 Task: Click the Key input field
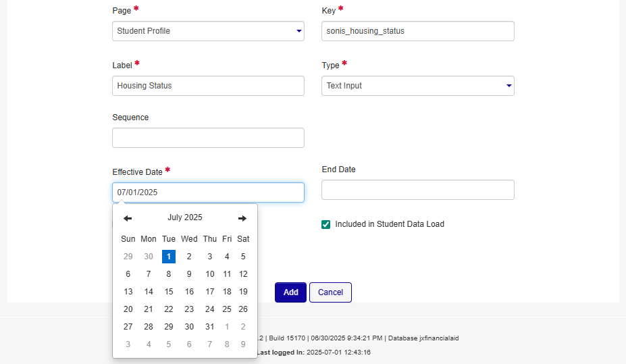pos(417,31)
